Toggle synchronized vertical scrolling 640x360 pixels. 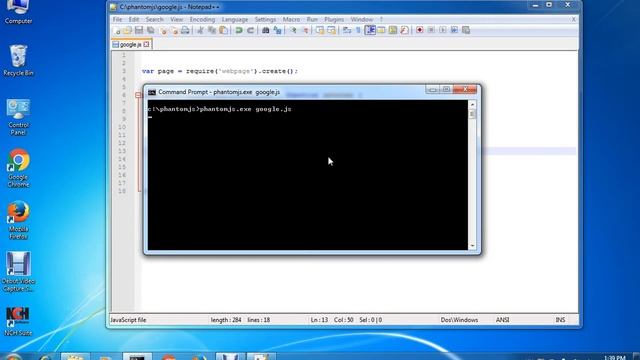(320, 30)
